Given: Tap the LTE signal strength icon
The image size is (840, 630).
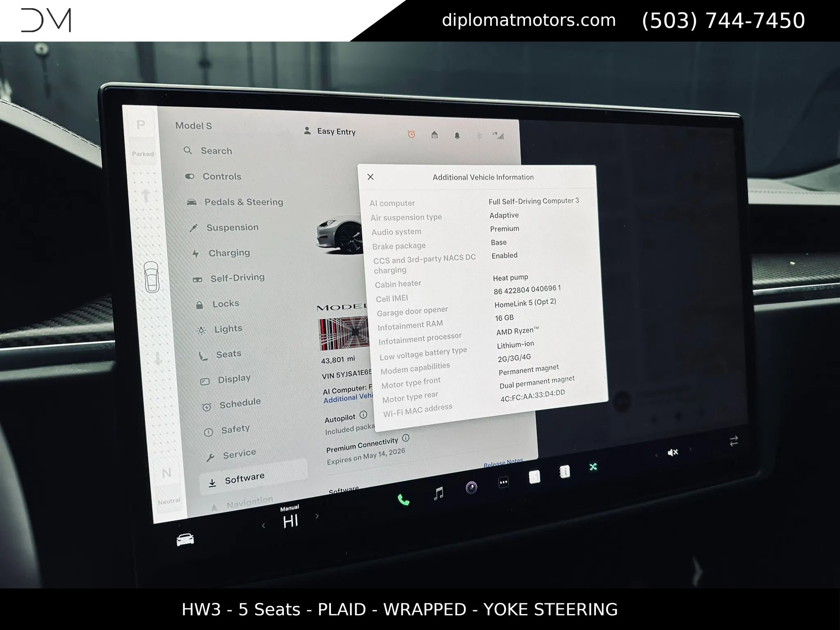Looking at the screenshot, I should point(498,136).
